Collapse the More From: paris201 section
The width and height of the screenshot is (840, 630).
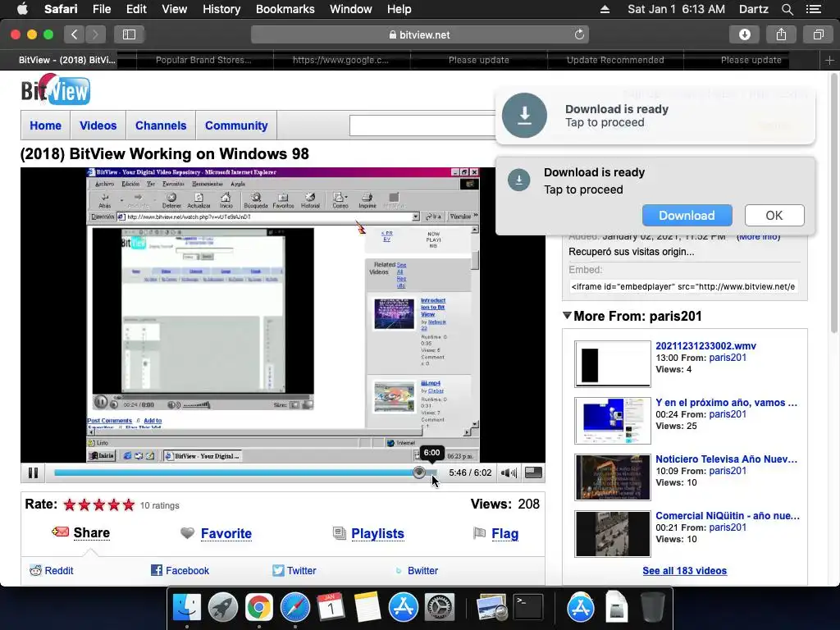(568, 316)
